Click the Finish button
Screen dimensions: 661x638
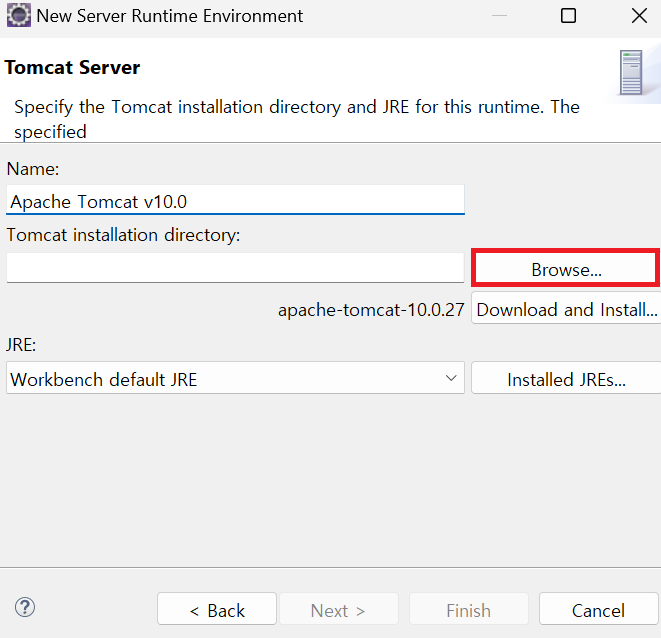[468, 609]
